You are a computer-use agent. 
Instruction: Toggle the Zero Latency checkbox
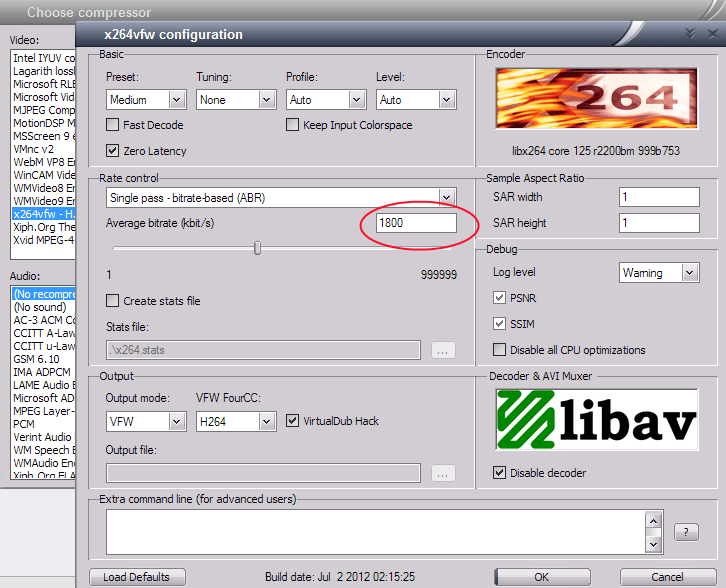coord(113,151)
